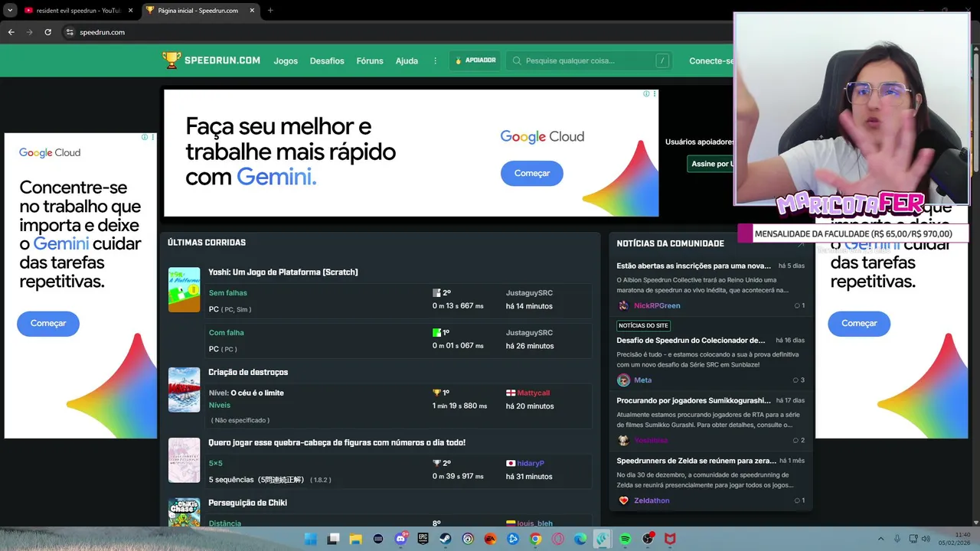This screenshot has height=551, width=980.
Task: Open Procurando por jogadores Sumikkogurashi news post
Action: click(x=694, y=400)
